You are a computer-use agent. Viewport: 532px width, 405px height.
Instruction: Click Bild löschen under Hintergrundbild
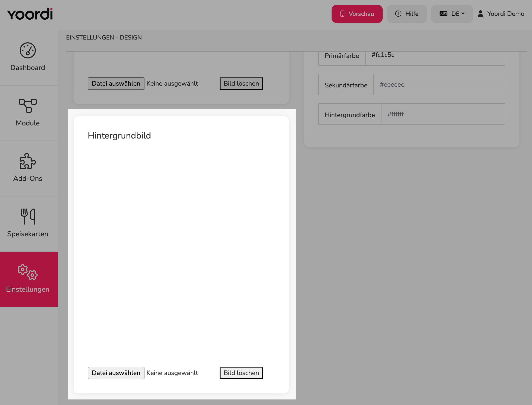pyautogui.click(x=241, y=373)
